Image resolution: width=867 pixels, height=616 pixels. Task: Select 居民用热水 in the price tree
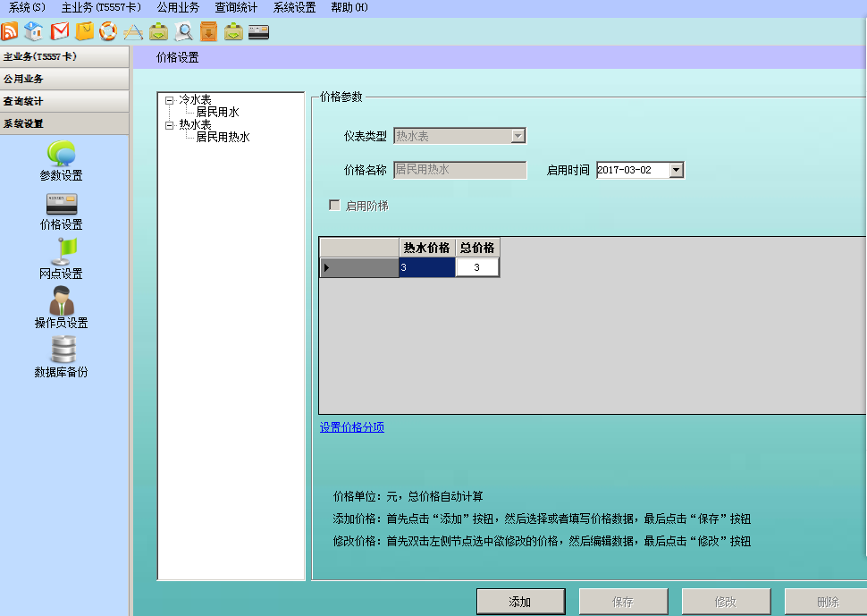point(223,137)
